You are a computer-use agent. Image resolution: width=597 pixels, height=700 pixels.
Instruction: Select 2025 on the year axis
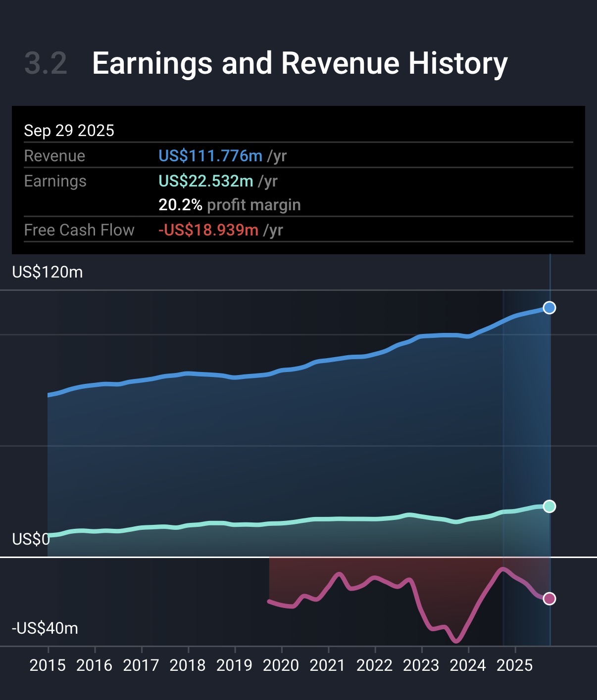point(514,665)
